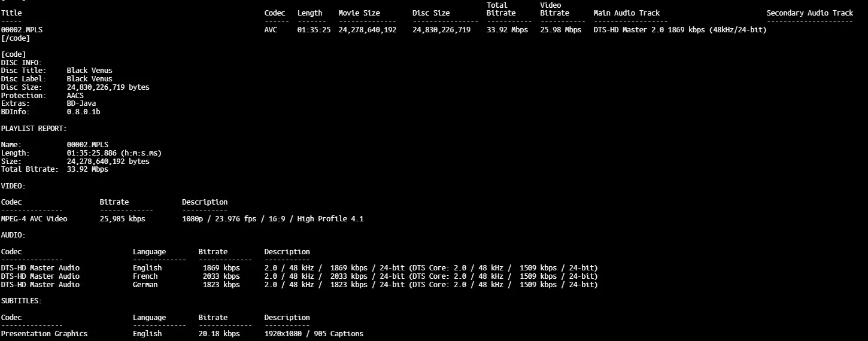Select German in the audio language column

[145, 285]
